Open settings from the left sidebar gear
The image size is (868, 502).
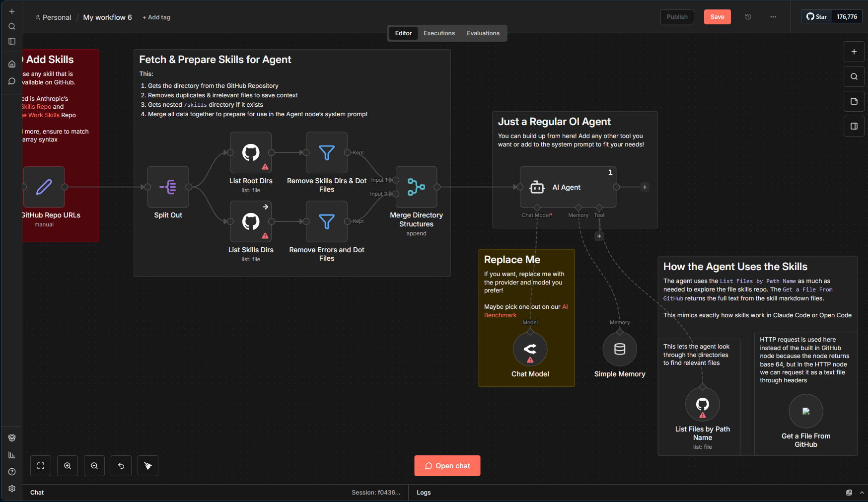point(11,489)
